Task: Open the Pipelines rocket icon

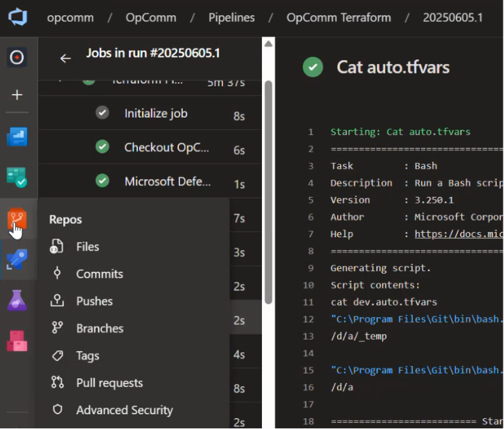Action: click(x=17, y=260)
